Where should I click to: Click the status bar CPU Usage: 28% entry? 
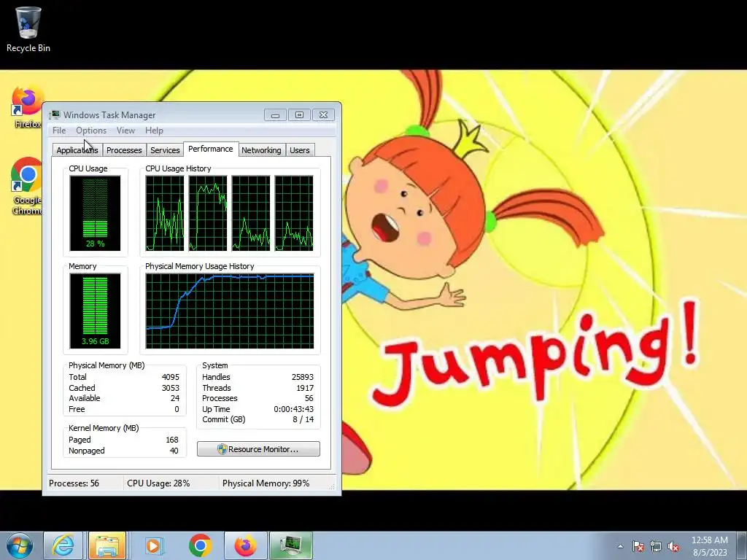click(158, 483)
